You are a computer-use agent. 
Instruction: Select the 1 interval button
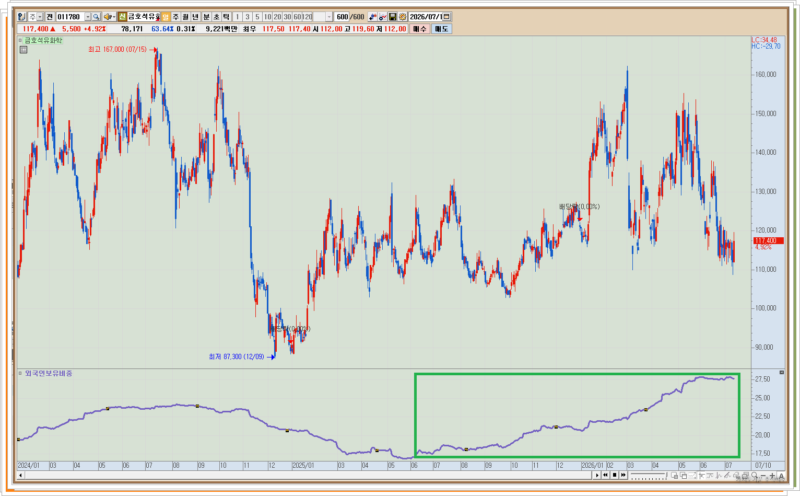pos(237,17)
